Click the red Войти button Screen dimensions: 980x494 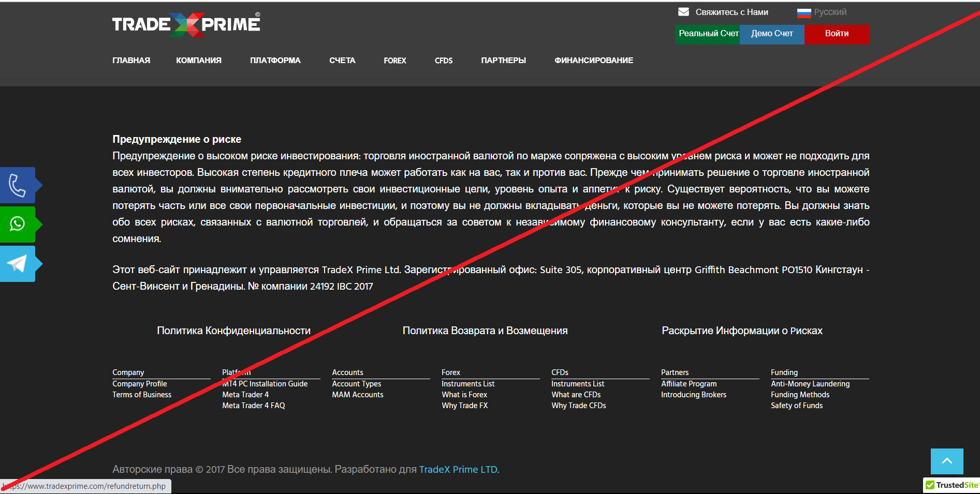pyautogui.click(x=837, y=34)
